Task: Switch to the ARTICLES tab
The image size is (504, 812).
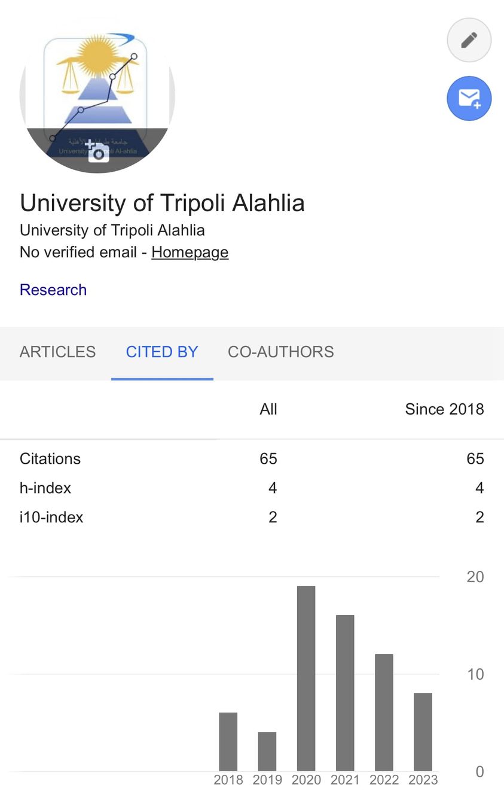Action: 57,352
